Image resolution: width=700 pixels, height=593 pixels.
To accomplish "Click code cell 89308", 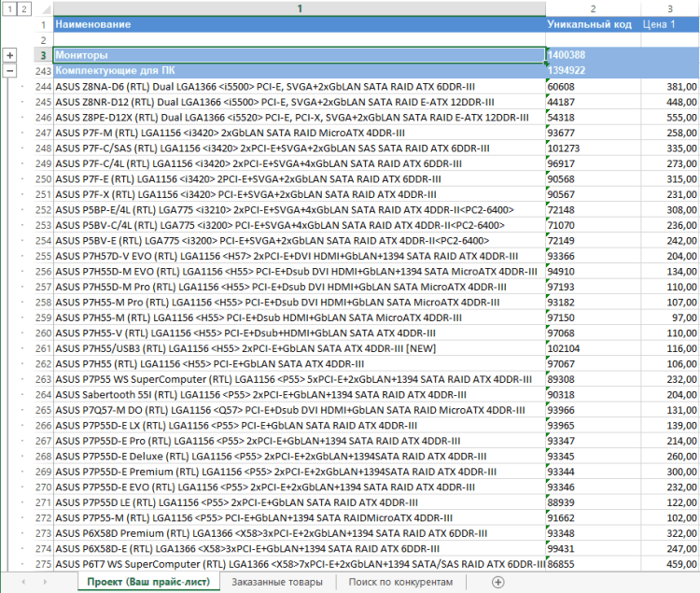I will click(x=594, y=379).
